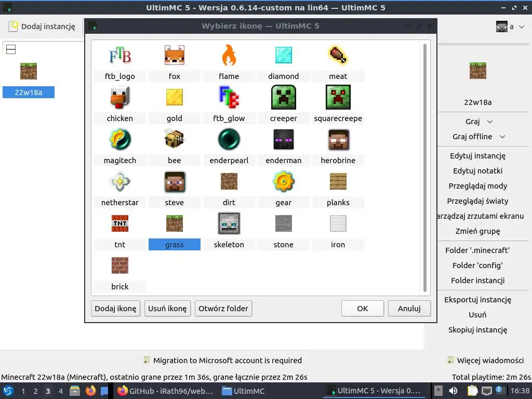Open GitHub Firefox window in taskbar
The width and height of the screenshot is (532, 399).
tap(166, 391)
